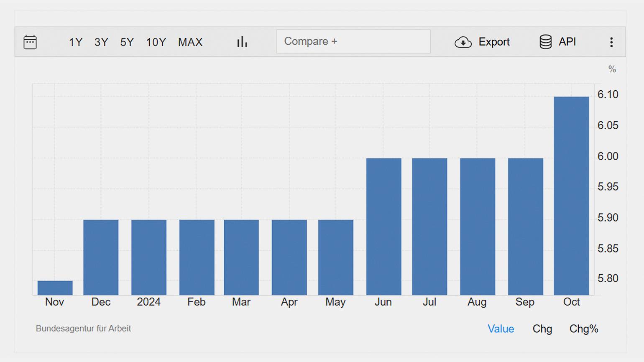Screen dimensions: 644x362
Task: Click the Export label
Action: click(x=494, y=42)
